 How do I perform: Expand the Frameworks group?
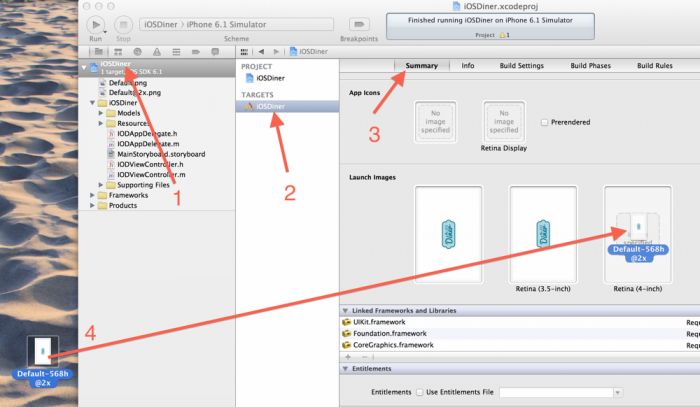coord(92,195)
